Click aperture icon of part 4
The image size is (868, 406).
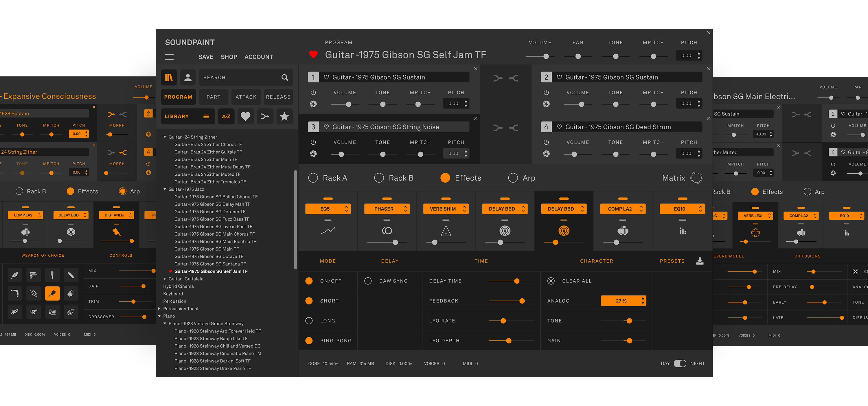pyautogui.click(x=546, y=154)
